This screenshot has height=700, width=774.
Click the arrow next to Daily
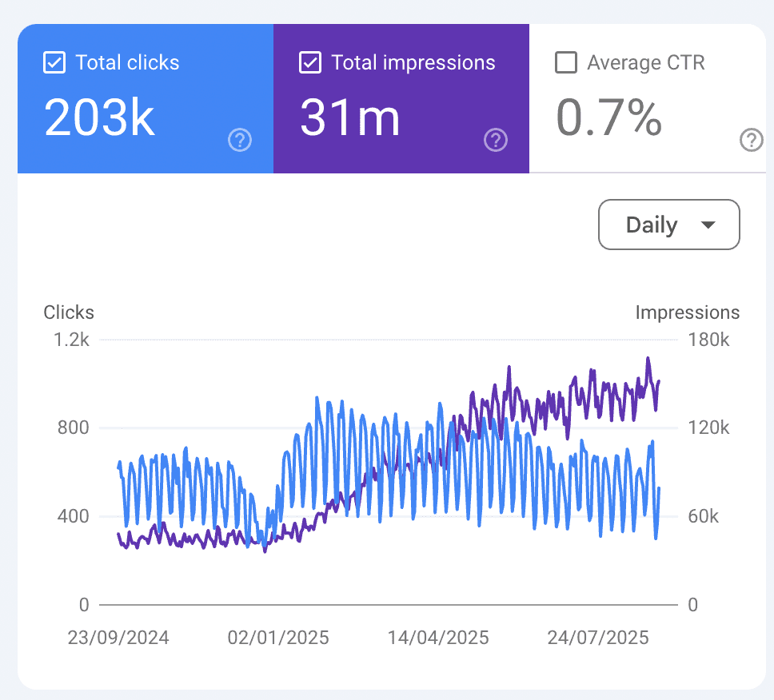click(x=708, y=226)
